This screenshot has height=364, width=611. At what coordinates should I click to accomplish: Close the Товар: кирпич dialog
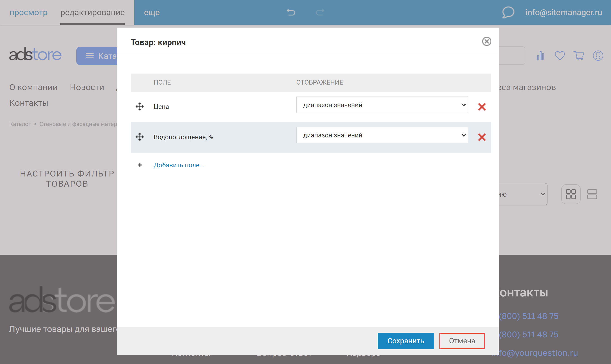[x=486, y=41]
